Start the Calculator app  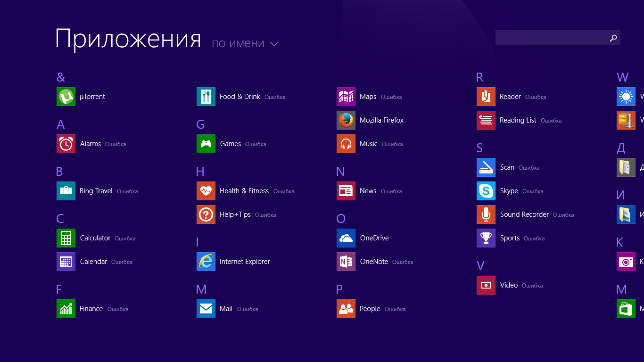click(66, 238)
